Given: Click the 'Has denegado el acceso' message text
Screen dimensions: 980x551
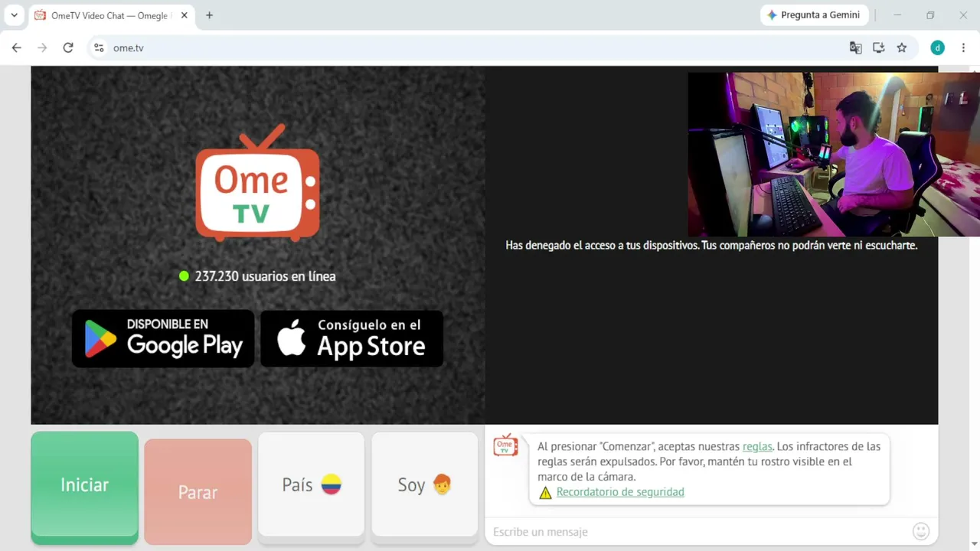Looking at the screenshot, I should coord(711,246).
